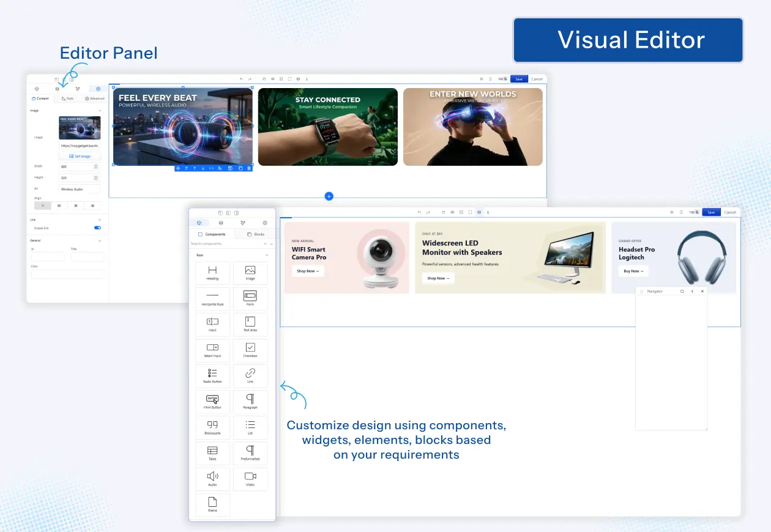Click download icon in upper editor toolbar
771x532 pixels.
(x=307, y=79)
